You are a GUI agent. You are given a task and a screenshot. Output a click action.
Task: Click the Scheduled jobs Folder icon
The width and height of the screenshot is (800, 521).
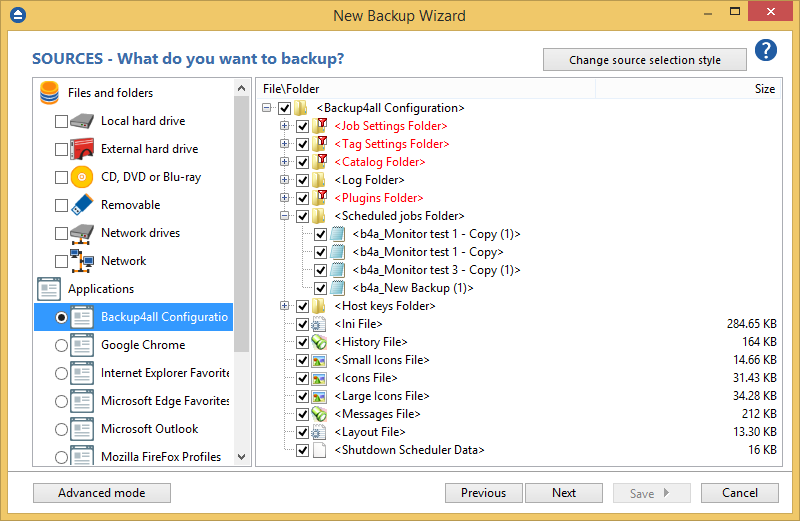[319, 216]
